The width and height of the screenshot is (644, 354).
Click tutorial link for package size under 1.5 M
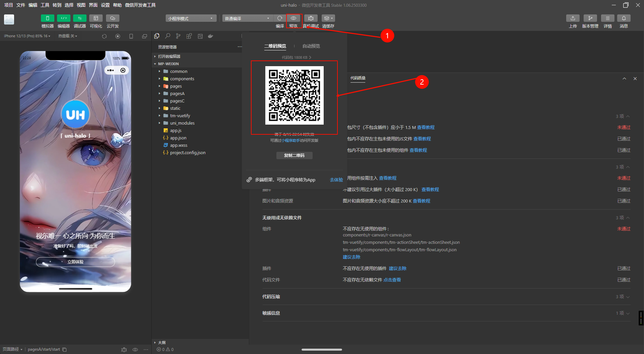(426, 127)
